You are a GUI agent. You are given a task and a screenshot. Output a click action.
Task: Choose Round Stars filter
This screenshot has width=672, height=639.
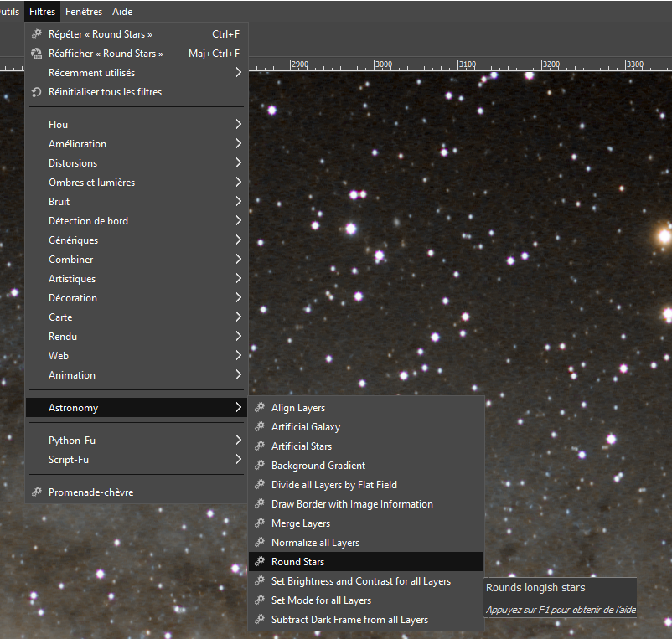coord(297,562)
